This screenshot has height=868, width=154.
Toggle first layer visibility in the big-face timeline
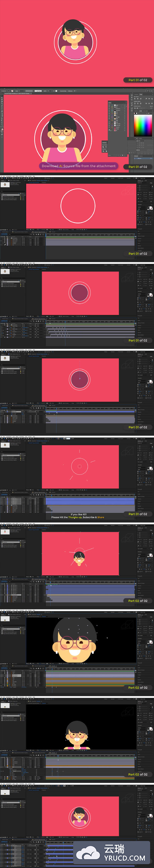pos(2,673)
